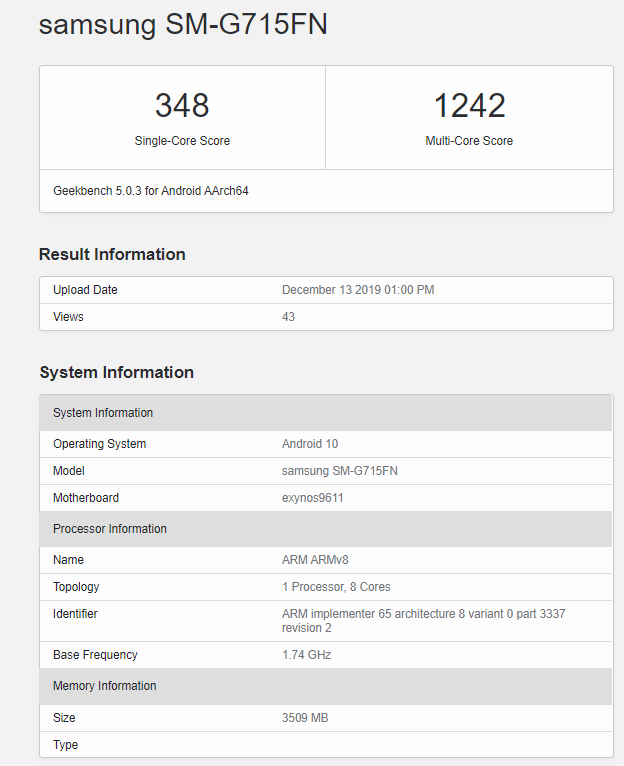Click the Model row label
This screenshot has height=766, width=624.
coord(68,470)
